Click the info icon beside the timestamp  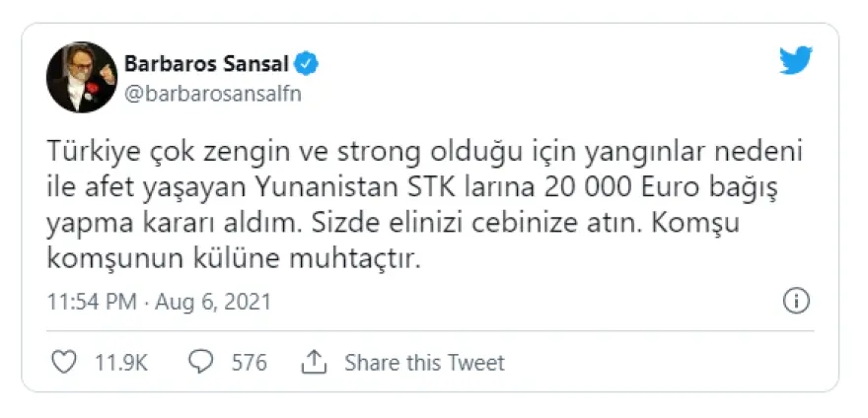point(799,301)
